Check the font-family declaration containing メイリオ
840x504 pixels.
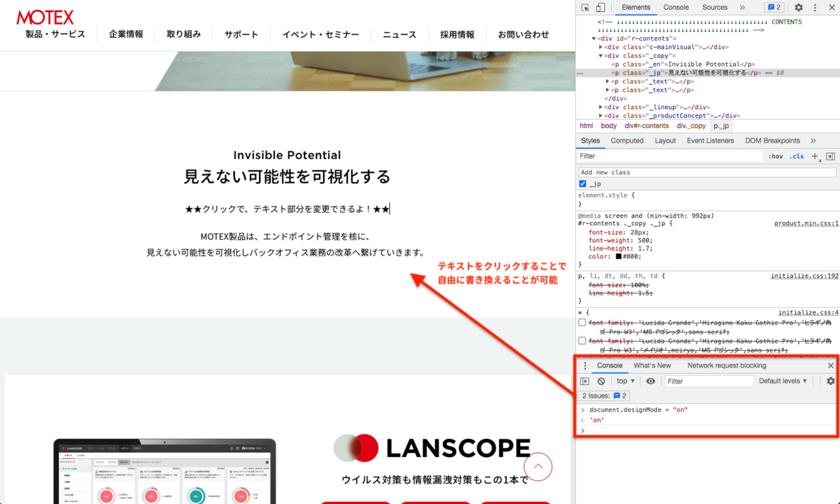point(582,341)
